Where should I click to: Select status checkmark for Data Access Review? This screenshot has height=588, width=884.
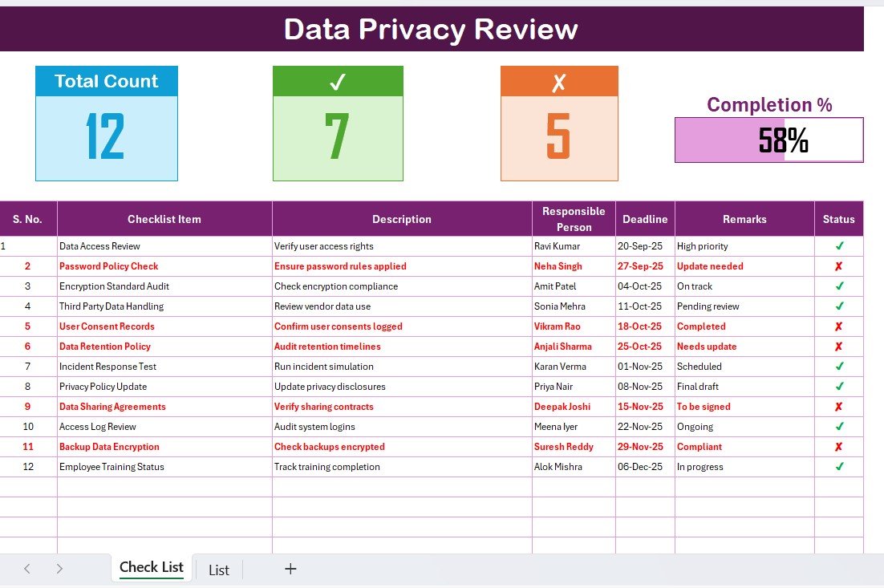pos(839,246)
